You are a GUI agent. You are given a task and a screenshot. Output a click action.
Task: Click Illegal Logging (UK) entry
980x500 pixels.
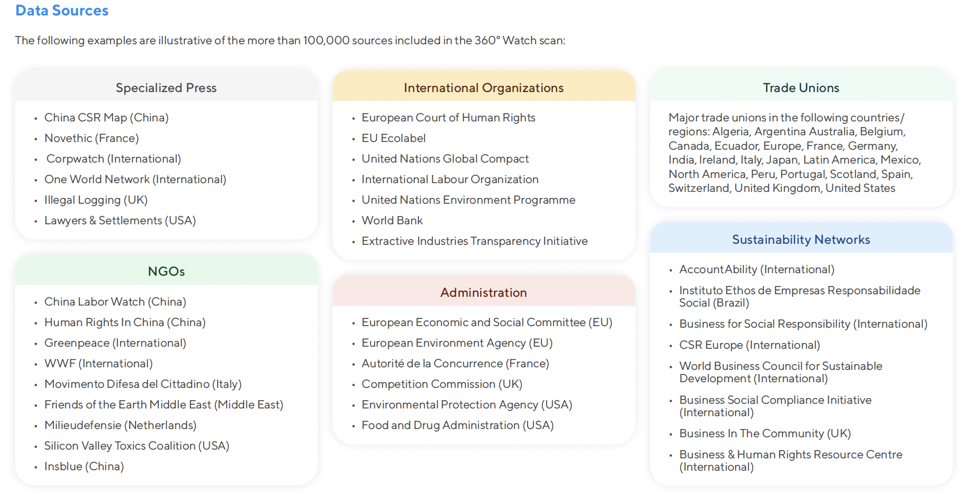(96, 200)
